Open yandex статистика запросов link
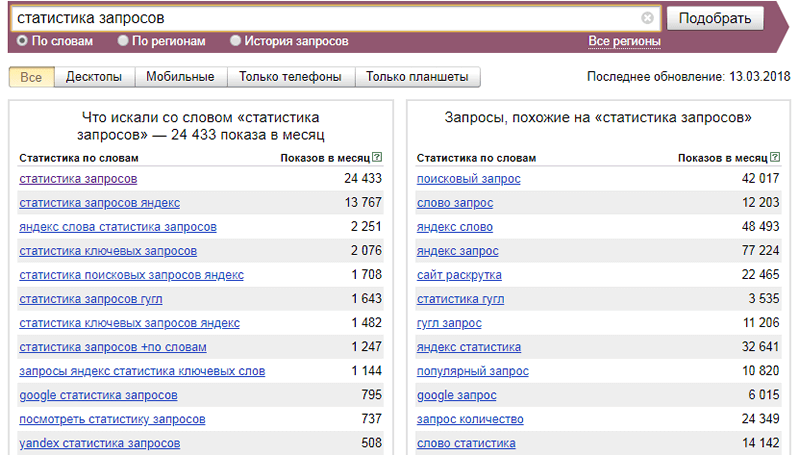 [x=99, y=443]
